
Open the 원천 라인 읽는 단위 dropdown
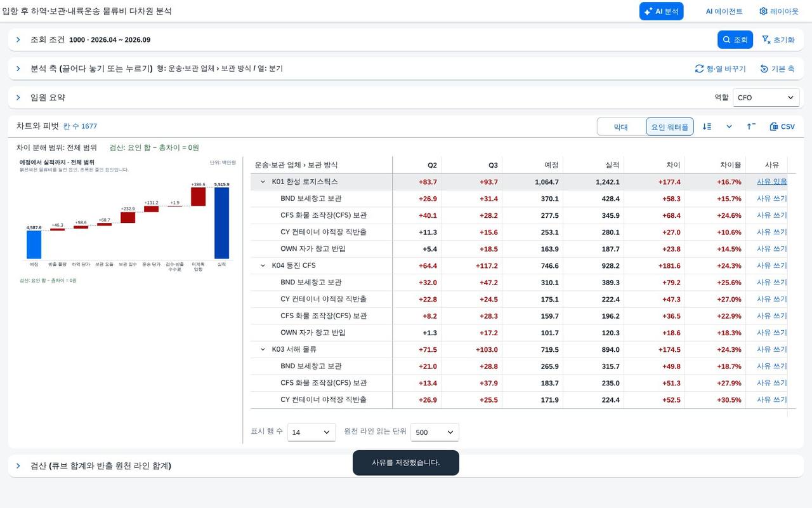tap(435, 432)
